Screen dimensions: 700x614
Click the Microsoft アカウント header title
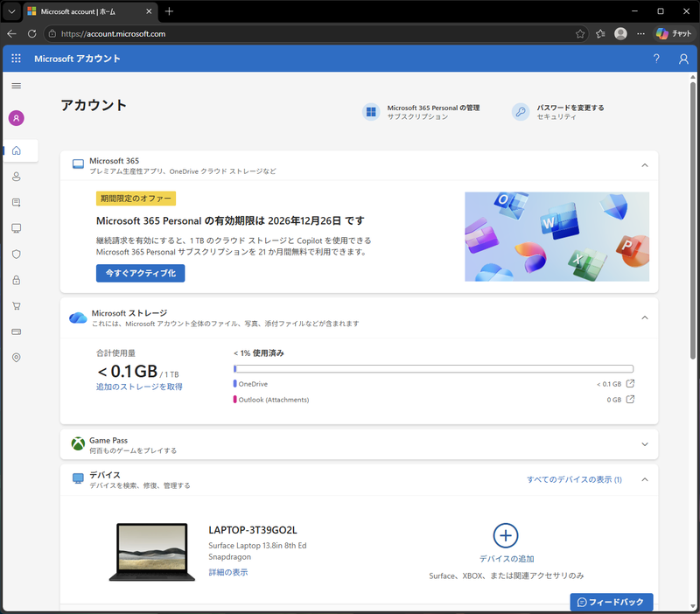(x=77, y=59)
